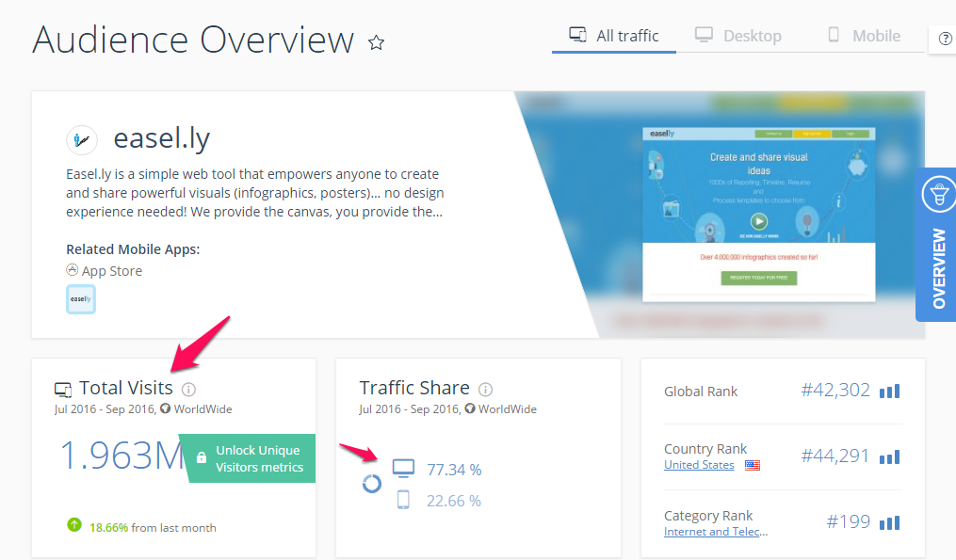This screenshot has height=560, width=956.
Task: Click the 1.963M total visits value
Action: click(x=122, y=456)
